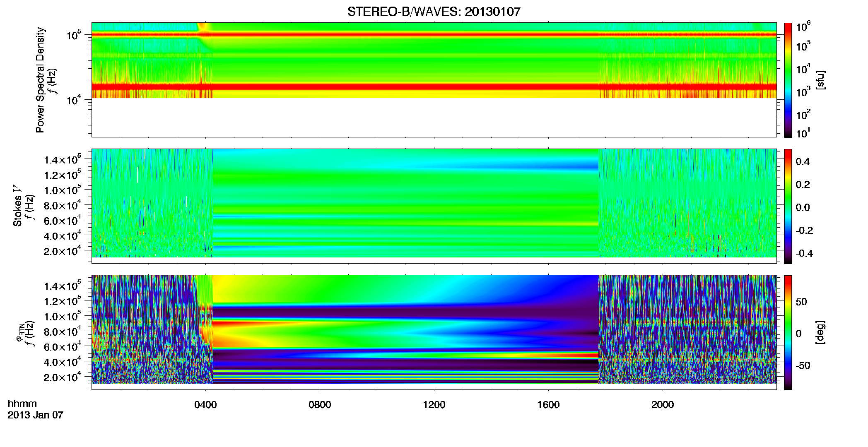The width and height of the screenshot is (868, 447).
Task: Click the 1.4×10^5 frequency tick of Stokes V panel
Action: (63, 159)
